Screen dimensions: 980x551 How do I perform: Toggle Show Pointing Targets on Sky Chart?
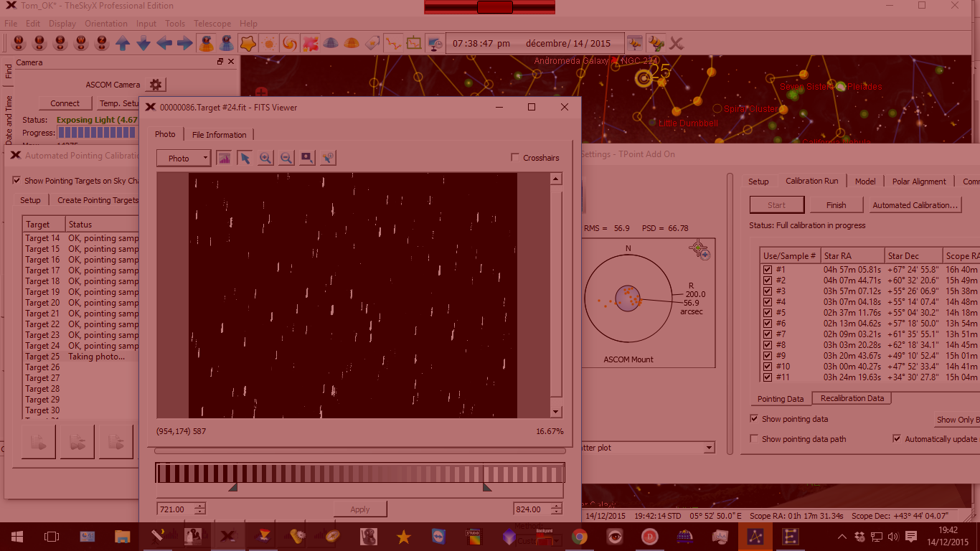click(x=17, y=181)
